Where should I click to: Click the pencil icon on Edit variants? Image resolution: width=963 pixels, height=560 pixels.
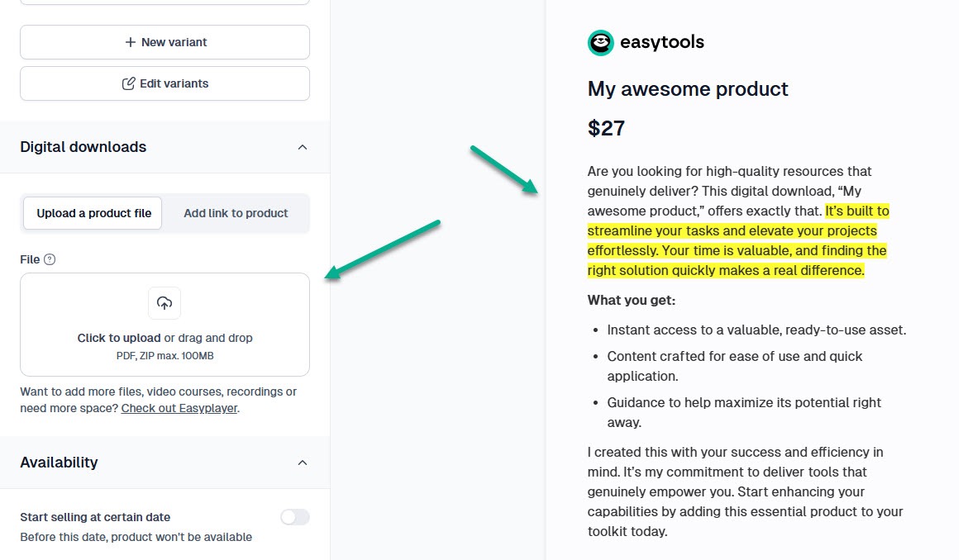pyautogui.click(x=128, y=83)
